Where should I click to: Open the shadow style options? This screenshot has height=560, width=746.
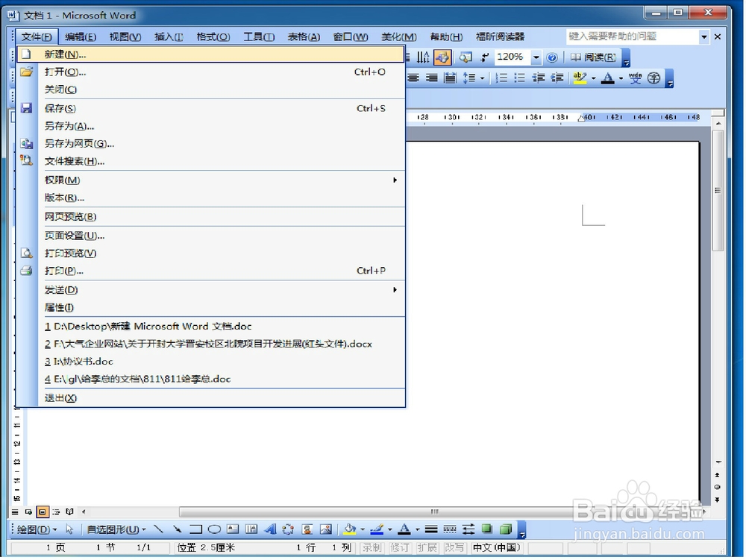[486, 529]
